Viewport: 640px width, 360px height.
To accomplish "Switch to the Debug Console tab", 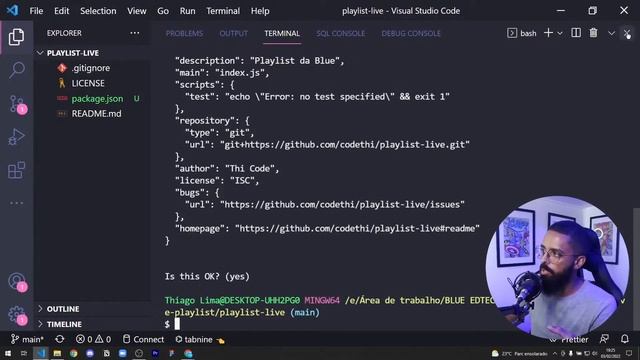I will point(411,33).
